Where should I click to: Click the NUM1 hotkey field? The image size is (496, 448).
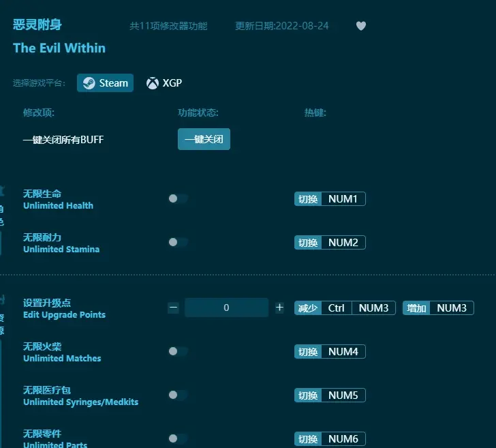tap(343, 199)
